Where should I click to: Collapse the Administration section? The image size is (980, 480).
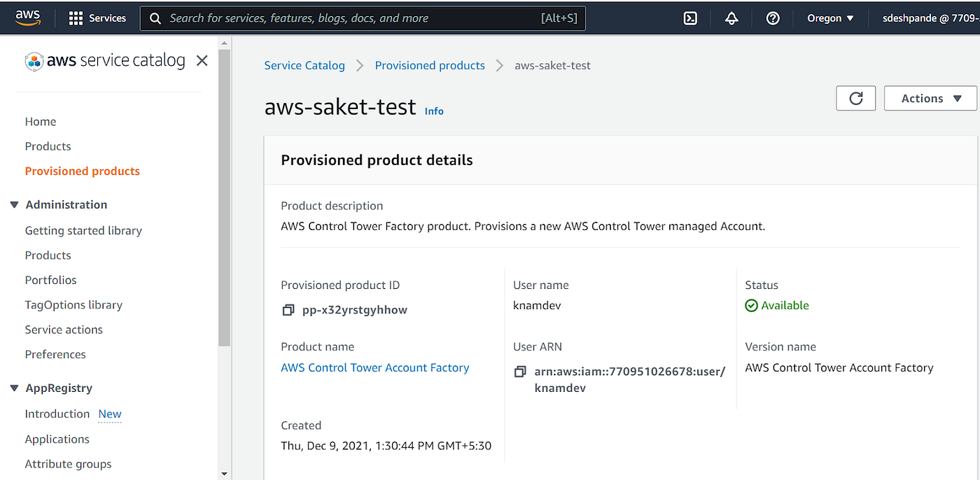(x=15, y=205)
